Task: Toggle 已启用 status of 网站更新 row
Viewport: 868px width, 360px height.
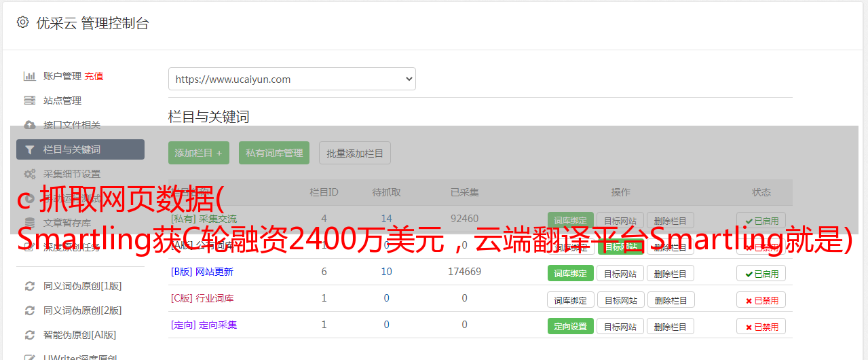Action: point(761,273)
